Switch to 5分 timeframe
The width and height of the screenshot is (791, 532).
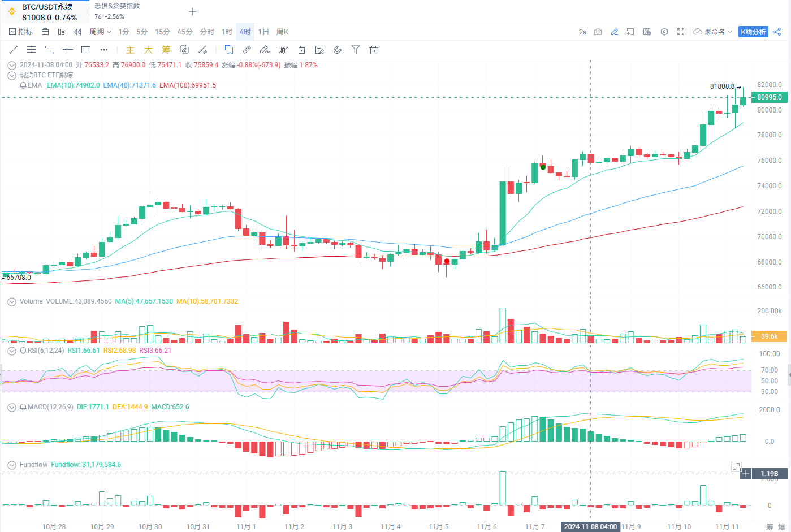(x=142, y=32)
